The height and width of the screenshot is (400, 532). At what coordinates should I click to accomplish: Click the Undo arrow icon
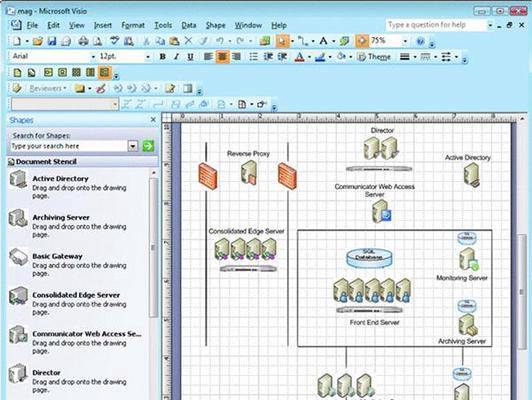(x=220, y=41)
